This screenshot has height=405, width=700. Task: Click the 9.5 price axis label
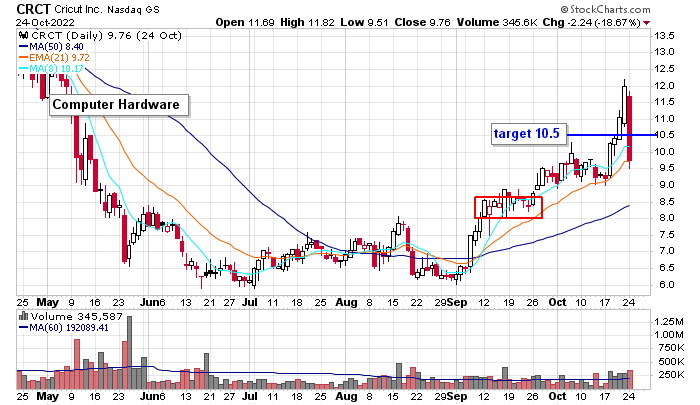pos(665,168)
